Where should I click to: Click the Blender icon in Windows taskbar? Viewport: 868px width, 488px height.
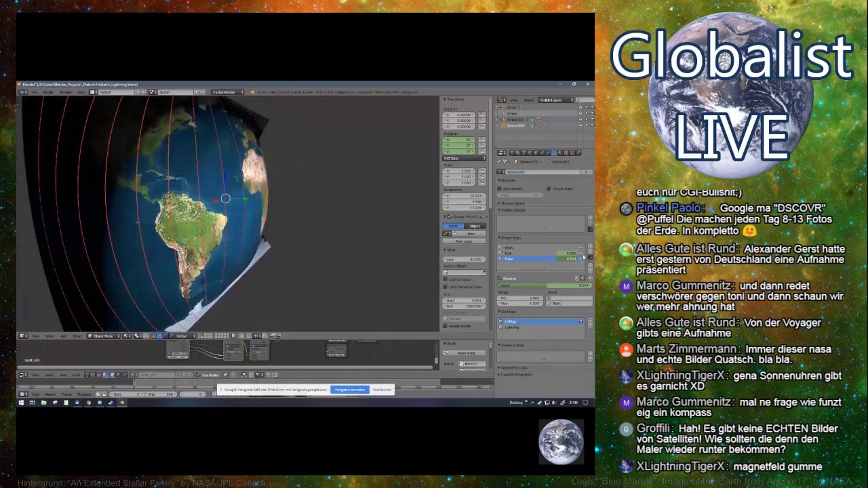(x=122, y=403)
